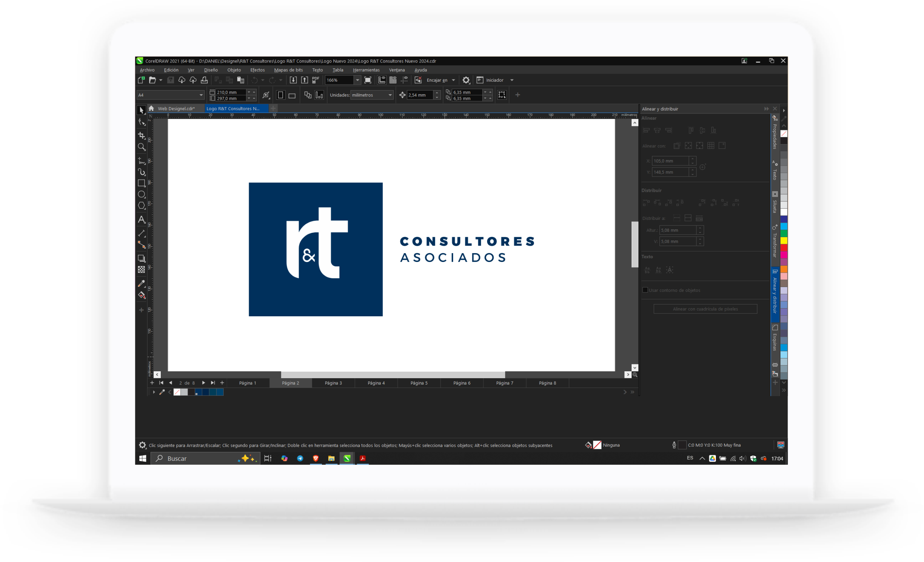Toggle Show Rulers button

381,80
